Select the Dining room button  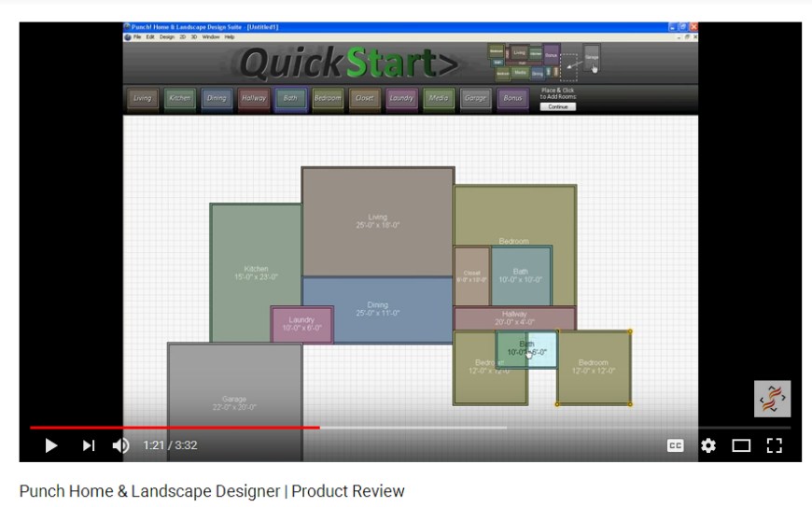(217, 98)
